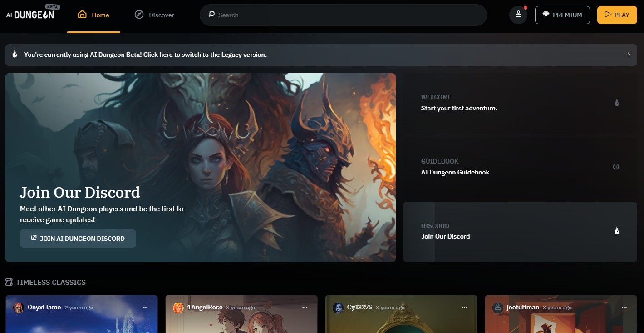The image size is (644, 333).
Task: Click the flame icon on Discord card
Action: (x=617, y=231)
